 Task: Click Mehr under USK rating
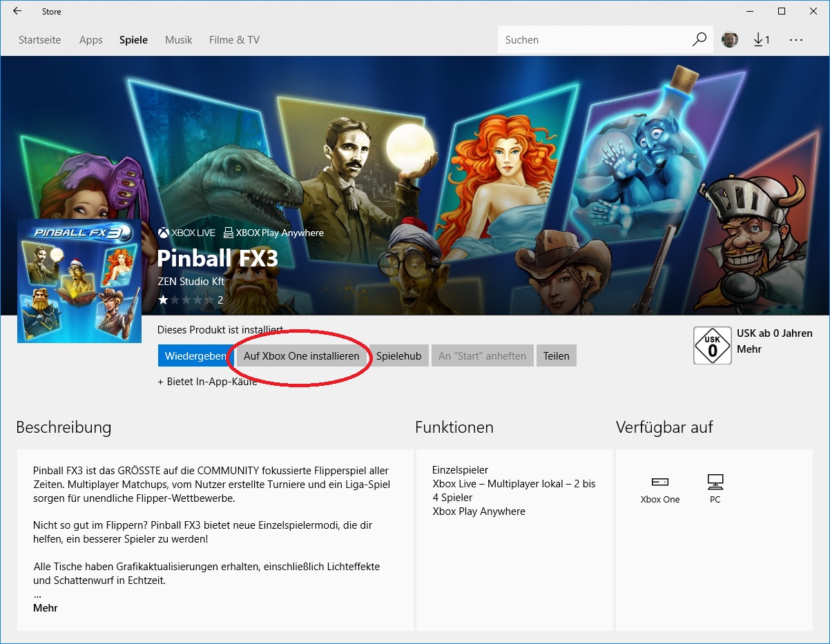point(749,349)
